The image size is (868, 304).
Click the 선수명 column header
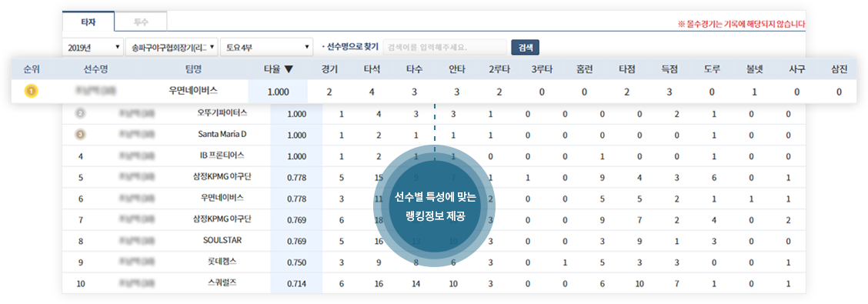[x=95, y=69]
